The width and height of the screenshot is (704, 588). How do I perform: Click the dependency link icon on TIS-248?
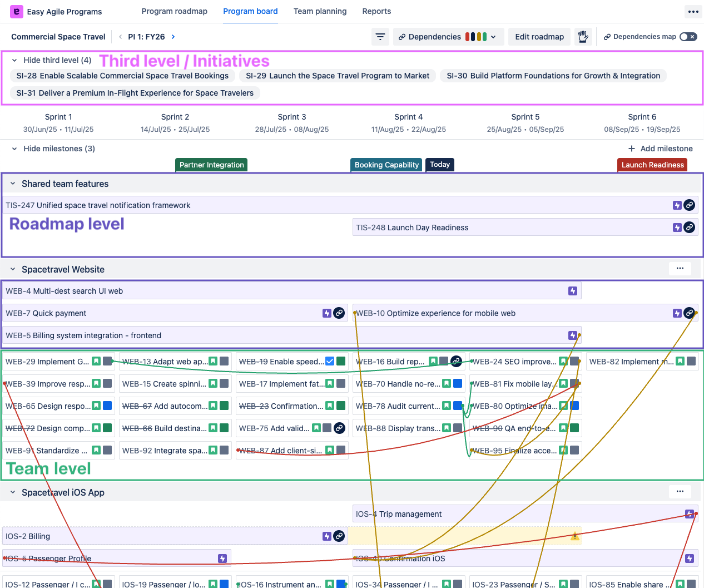click(x=689, y=227)
